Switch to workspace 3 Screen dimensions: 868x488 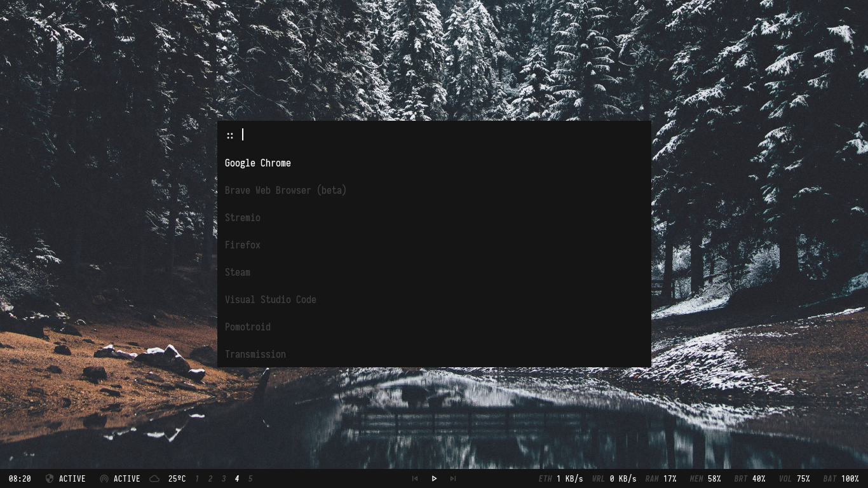coord(224,478)
